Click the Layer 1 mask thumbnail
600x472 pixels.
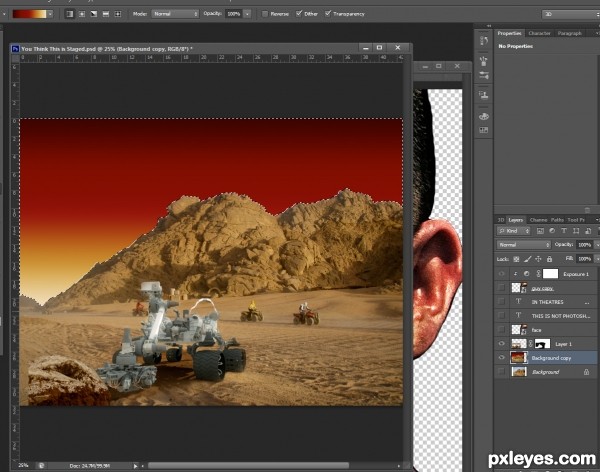coord(542,344)
